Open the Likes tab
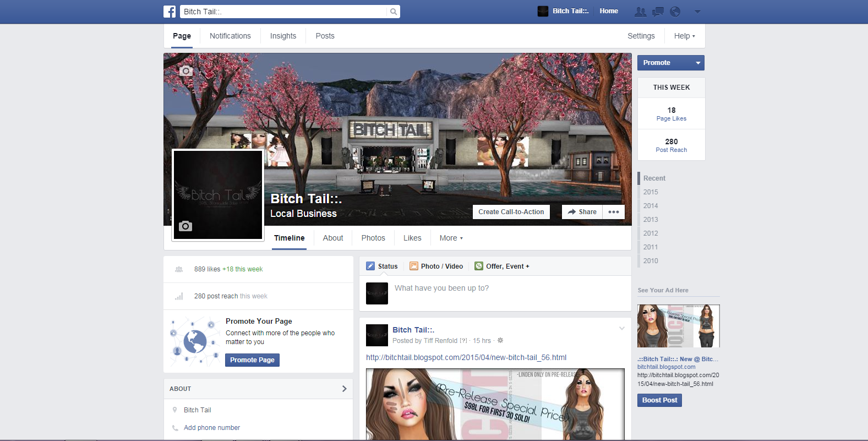This screenshot has height=441, width=868. [412, 238]
